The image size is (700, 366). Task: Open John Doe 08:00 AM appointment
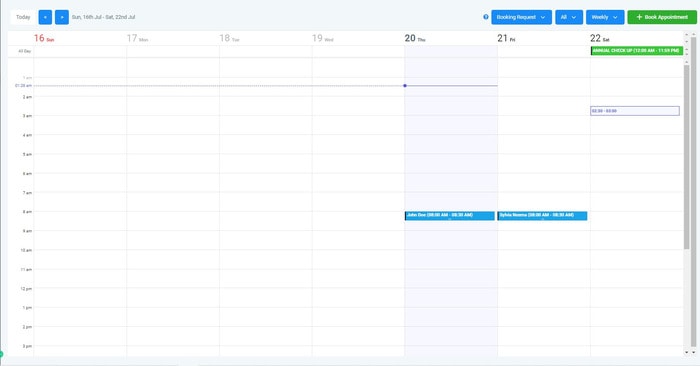click(450, 216)
